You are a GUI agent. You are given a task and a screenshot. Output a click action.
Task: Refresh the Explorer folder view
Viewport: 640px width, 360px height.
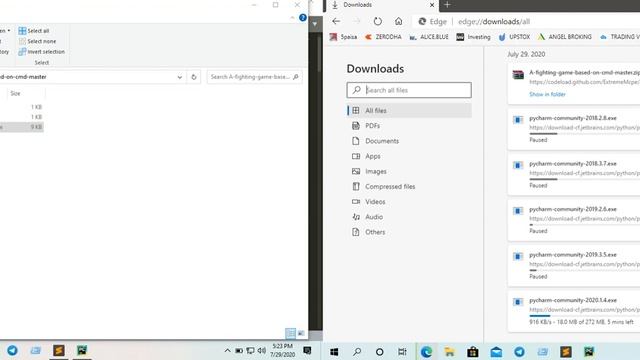click(194, 77)
